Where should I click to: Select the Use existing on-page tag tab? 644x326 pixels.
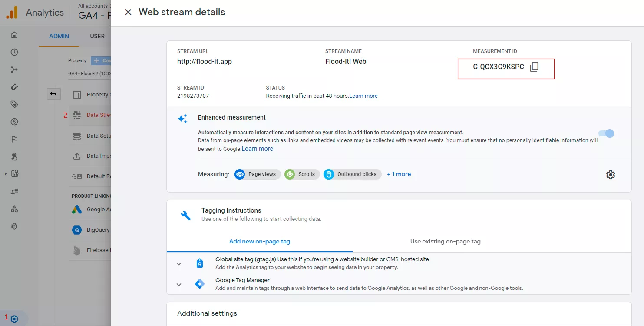tap(446, 241)
